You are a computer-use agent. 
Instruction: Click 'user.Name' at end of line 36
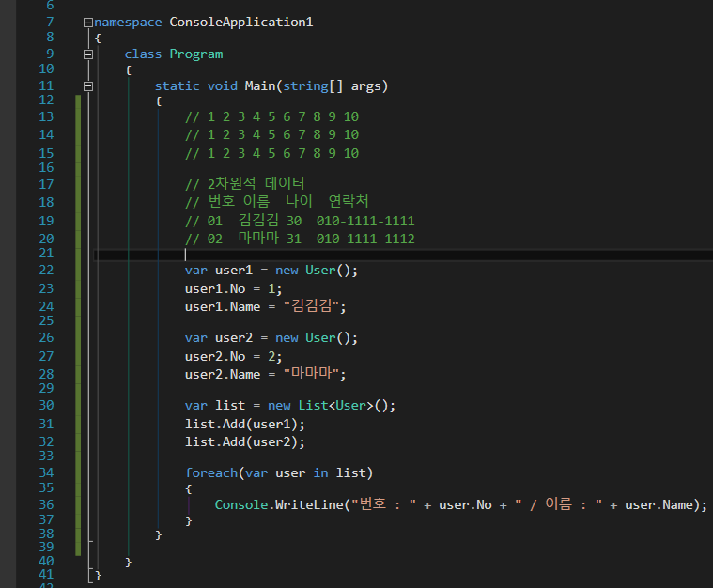[659, 504]
